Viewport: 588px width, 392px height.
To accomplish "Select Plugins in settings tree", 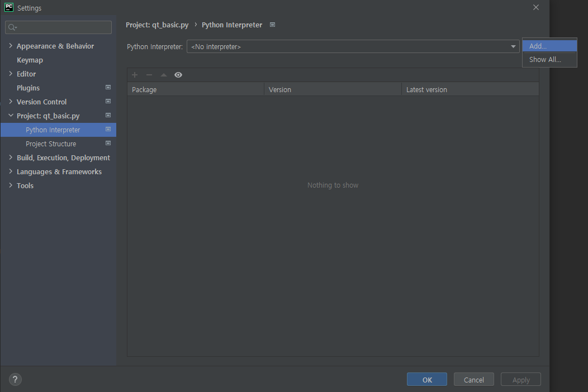I will pos(28,88).
